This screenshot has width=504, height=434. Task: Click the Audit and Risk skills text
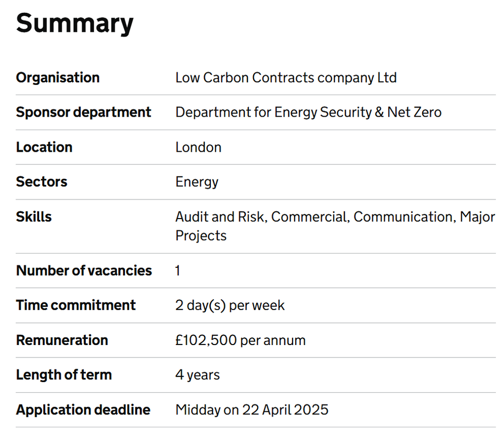(x=221, y=216)
